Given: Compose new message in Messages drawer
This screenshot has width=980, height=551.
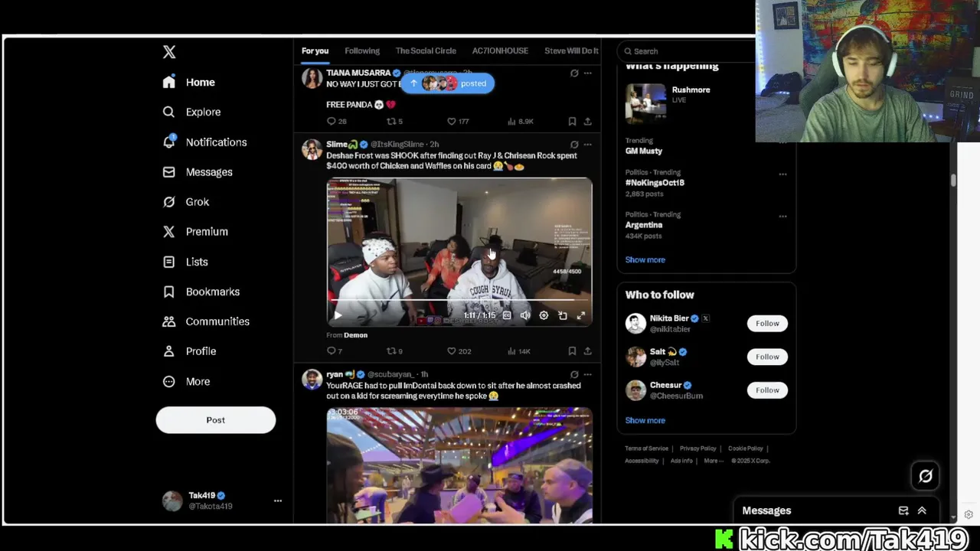Looking at the screenshot, I should click(x=903, y=510).
